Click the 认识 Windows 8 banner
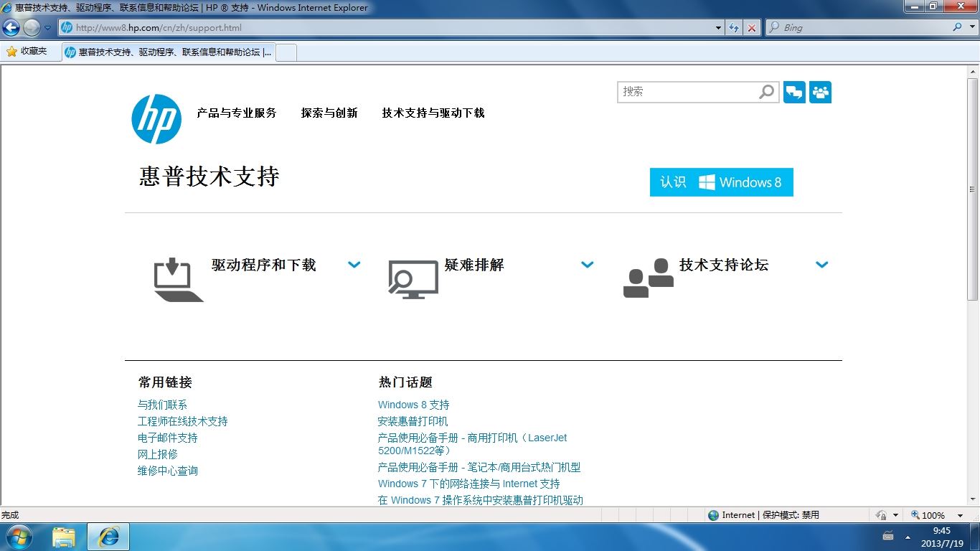Image resolution: width=980 pixels, height=551 pixels. coord(722,182)
